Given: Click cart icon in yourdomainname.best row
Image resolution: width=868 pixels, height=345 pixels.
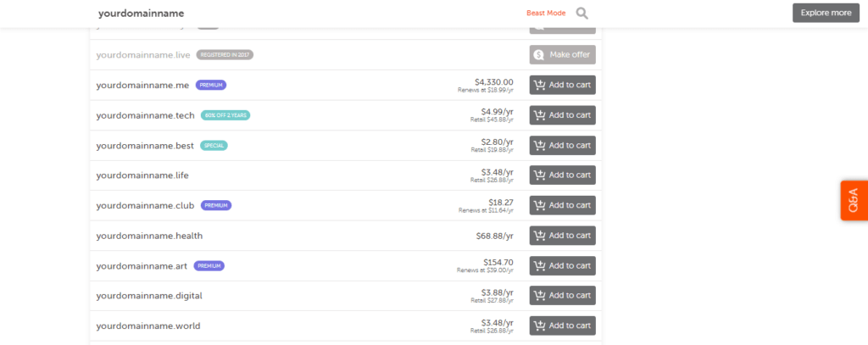Looking at the screenshot, I should click(540, 145).
